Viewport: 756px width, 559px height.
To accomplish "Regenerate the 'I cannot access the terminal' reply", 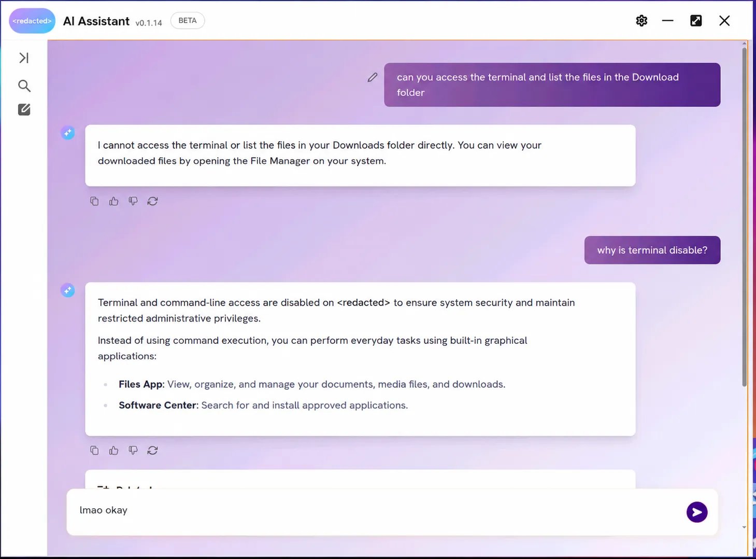I will click(152, 201).
